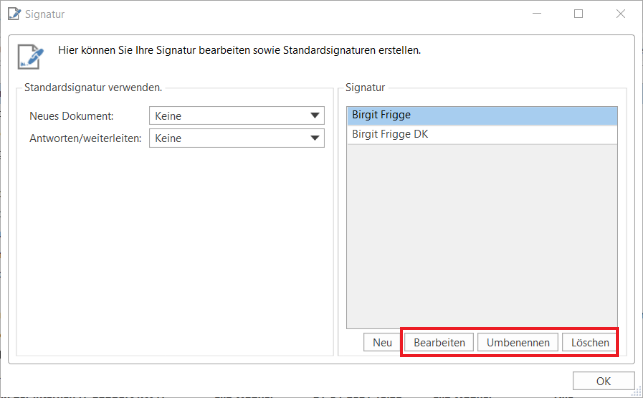643x398 pixels.
Task: Click the signature pen icon beside description
Action: [x=30, y=57]
